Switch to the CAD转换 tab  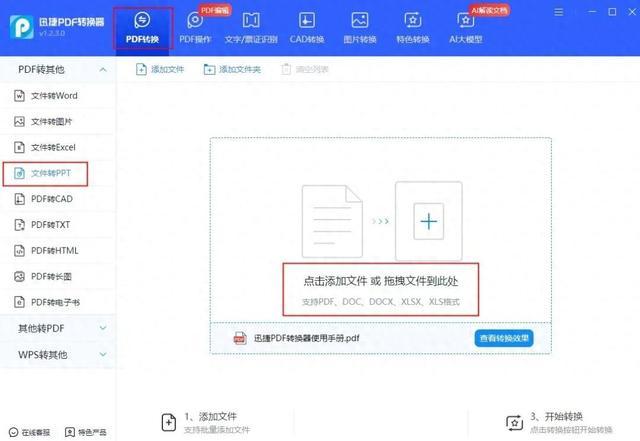pyautogui.click(x=307, y=28)
